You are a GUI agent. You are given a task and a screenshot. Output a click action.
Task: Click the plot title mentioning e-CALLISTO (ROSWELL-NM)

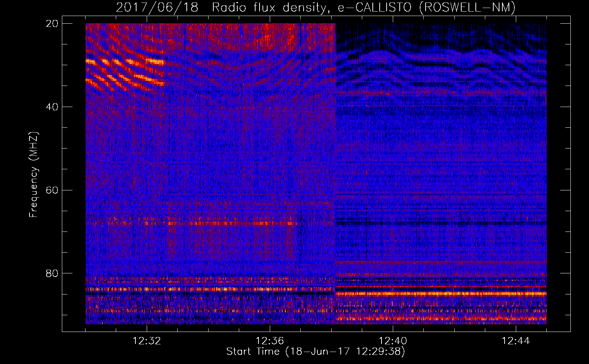[316, 7]
